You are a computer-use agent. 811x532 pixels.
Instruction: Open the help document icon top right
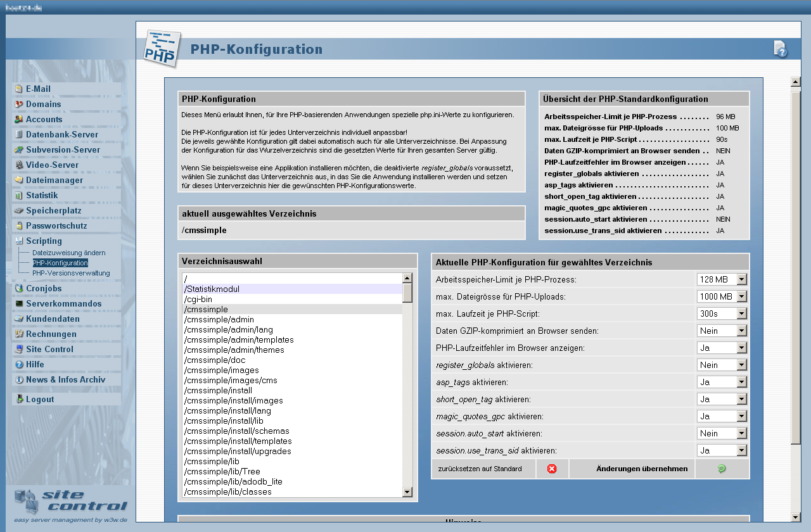click(x=781, y=49)
